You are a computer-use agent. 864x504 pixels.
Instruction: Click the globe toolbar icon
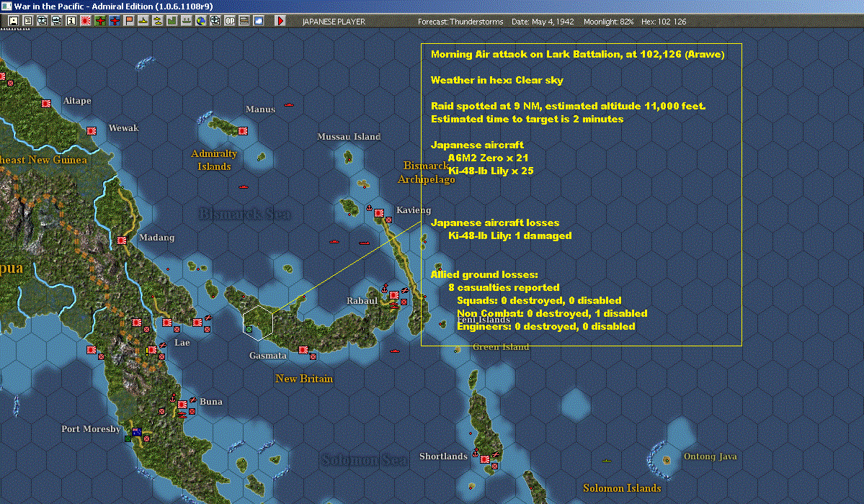click(x=201, y=21)
